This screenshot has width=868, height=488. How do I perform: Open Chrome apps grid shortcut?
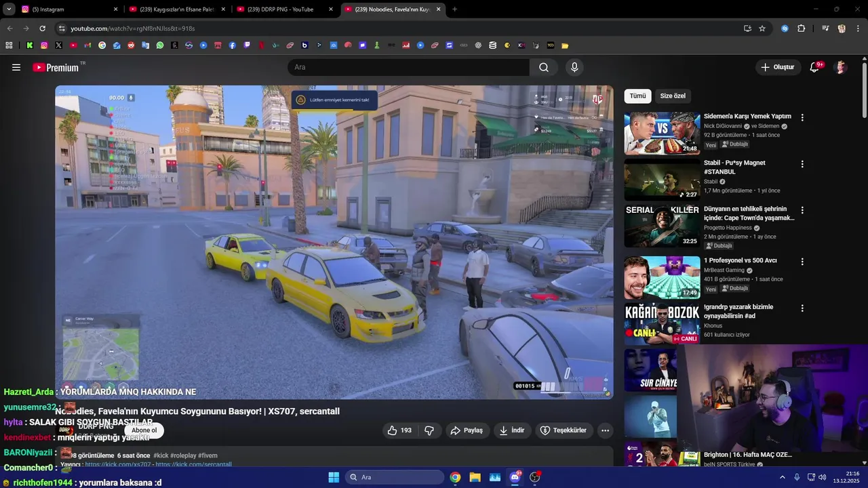(x=9, y=45)
